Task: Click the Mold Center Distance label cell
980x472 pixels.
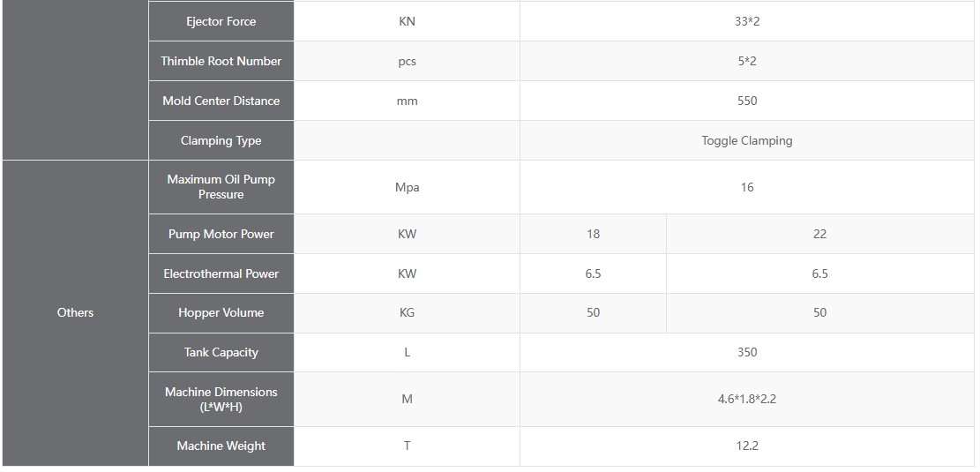Action: (x=221, y=101)
